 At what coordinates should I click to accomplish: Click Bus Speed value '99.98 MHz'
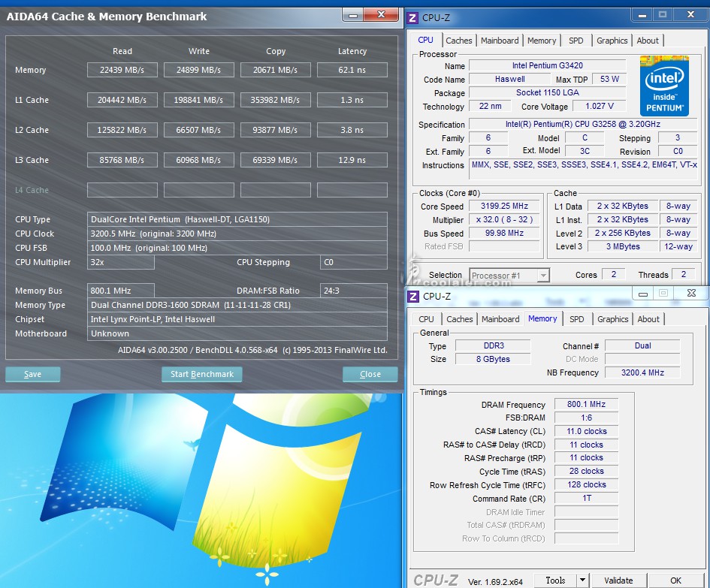coord(504,233)
